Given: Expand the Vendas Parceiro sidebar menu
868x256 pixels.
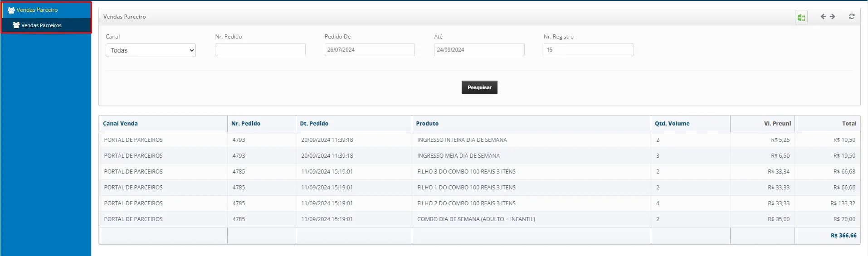Looking at the screenshot, I should tap(37, 10).
